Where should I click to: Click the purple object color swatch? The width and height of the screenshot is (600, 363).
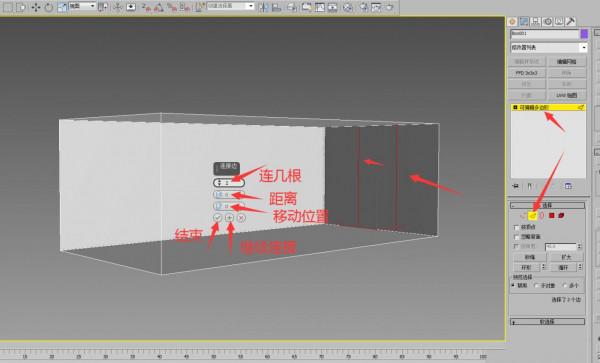click(x=584, y=34)
